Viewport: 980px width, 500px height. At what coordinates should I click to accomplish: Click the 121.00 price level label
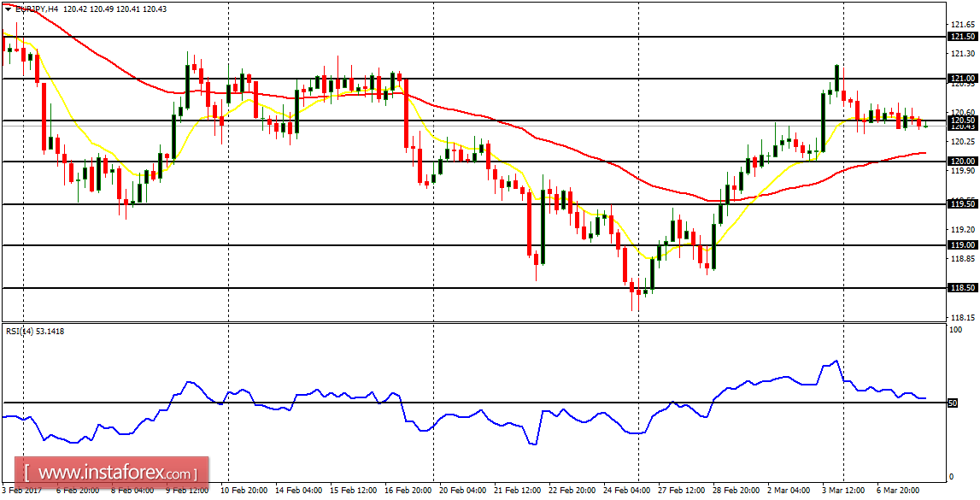click(962, 78)
